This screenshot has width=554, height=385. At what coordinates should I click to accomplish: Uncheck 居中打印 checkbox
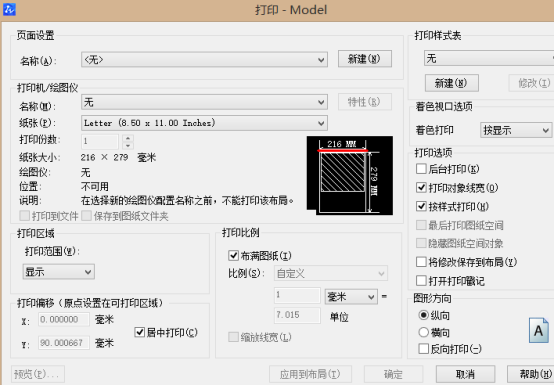(140, 332)
